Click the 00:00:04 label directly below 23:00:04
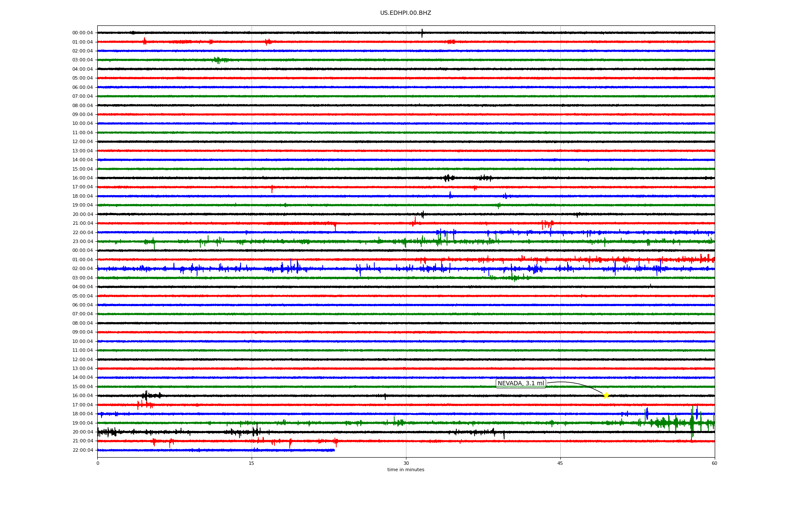The image size is (812, 508). pyautogui.click(x=82, y=251)
